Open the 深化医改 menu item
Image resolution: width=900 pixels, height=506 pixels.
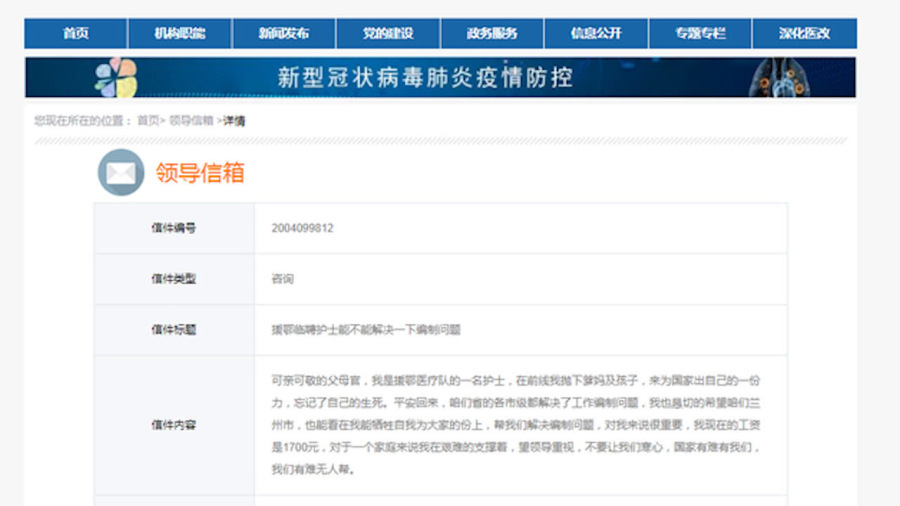pyautogui.click(x=804, y=33)
